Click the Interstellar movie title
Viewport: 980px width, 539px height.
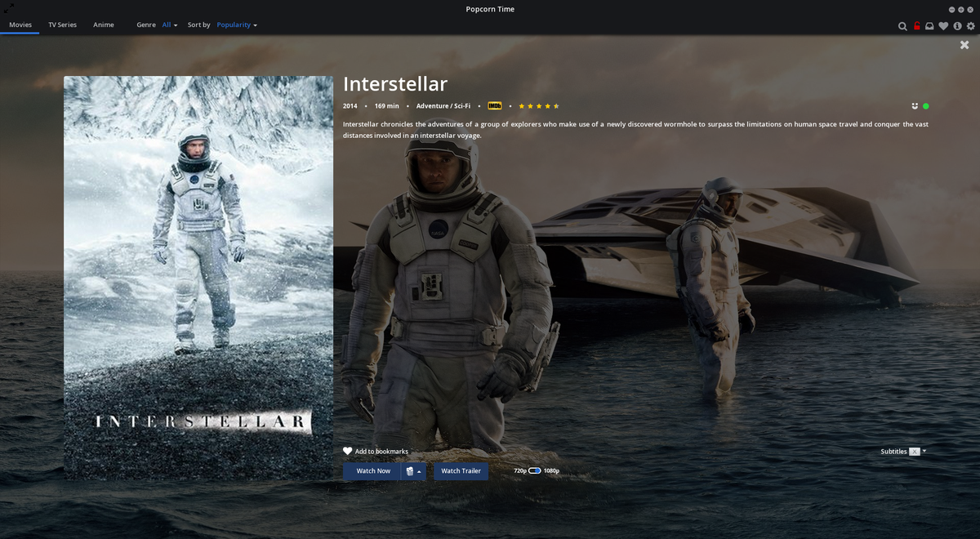tap(395, 84)
